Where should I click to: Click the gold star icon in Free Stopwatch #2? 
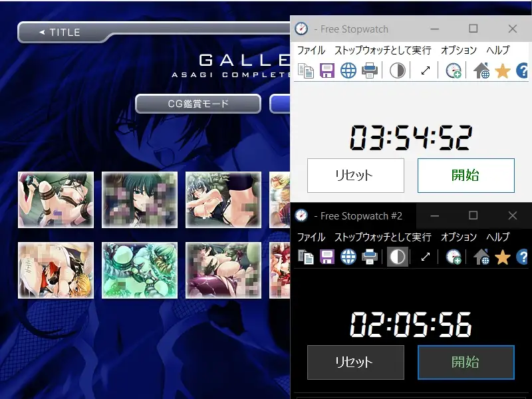pos(502,257)
